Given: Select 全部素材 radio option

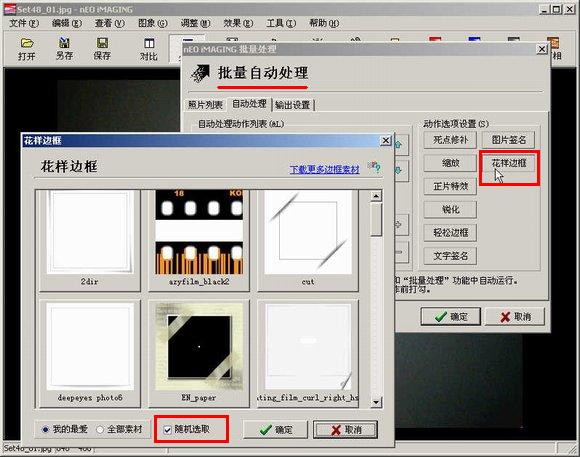Looking at the screenshot, I should click(x=119, y=429).
